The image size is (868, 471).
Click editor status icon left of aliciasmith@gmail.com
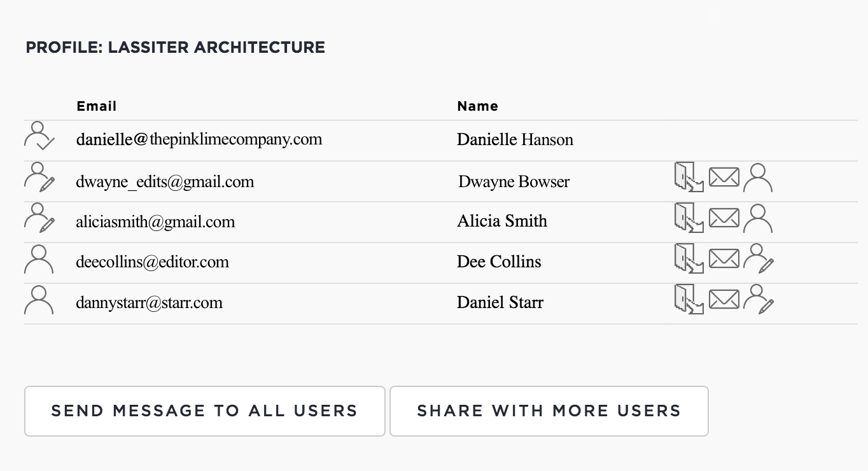tap(39, 218)
